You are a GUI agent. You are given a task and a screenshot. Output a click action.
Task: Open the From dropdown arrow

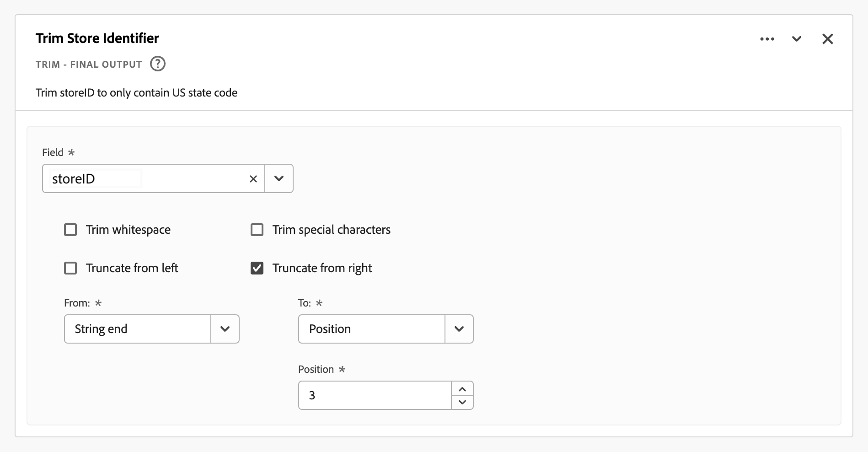click(225, 329)
